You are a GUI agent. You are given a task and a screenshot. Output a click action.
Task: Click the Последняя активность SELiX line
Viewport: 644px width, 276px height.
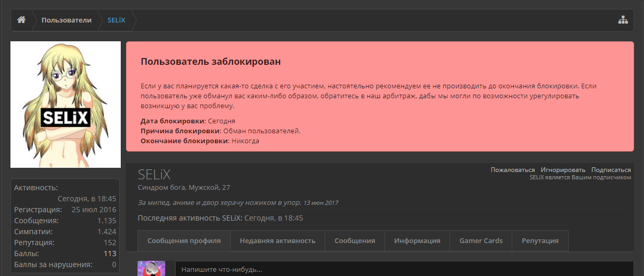(221, 218)
